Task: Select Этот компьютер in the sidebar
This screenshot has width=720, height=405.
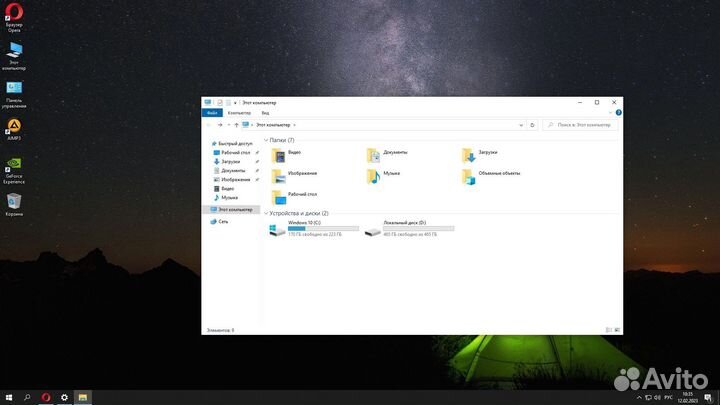Action: pos(231,209)
